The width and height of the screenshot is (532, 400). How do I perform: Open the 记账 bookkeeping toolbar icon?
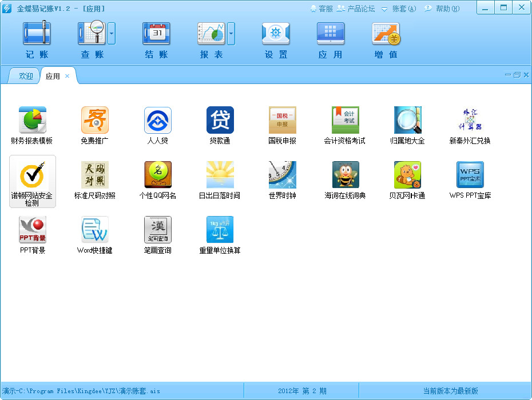click(37, 33)
